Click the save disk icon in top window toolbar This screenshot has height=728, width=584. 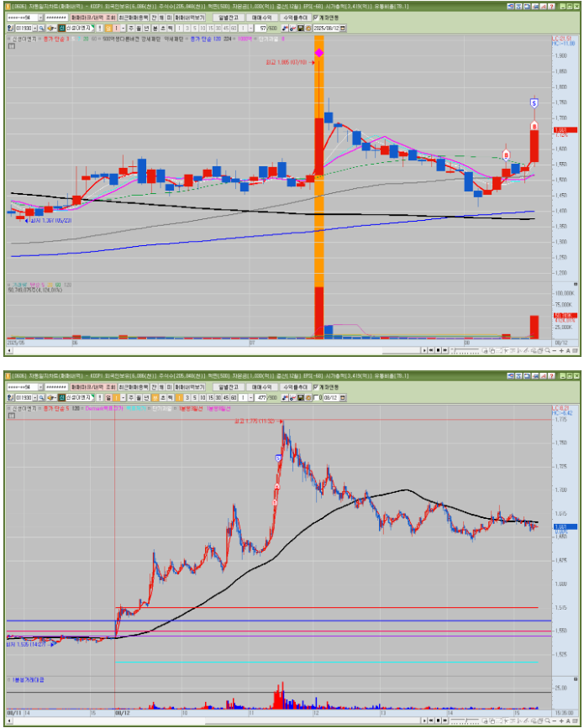301,29
